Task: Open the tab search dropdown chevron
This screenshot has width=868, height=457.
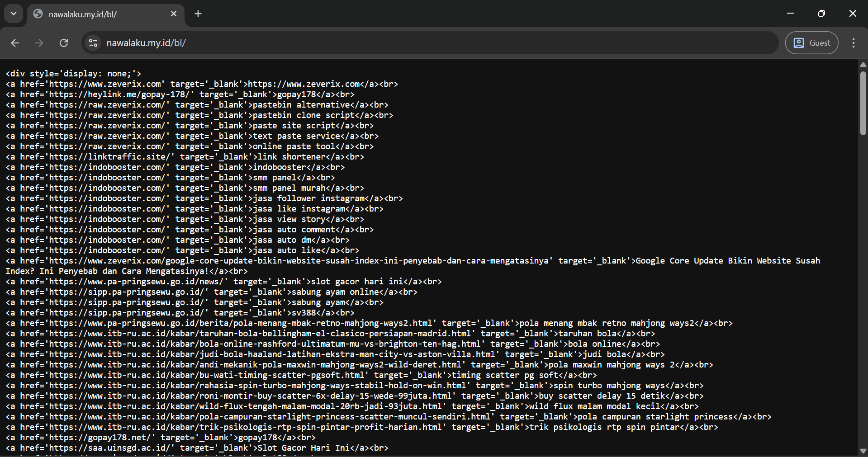Action: 14,14
